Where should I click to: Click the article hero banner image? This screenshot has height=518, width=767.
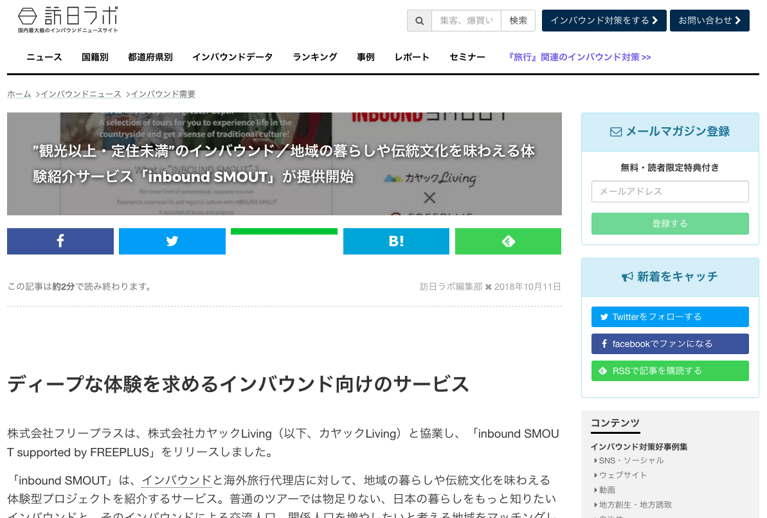tap(284, 164)
